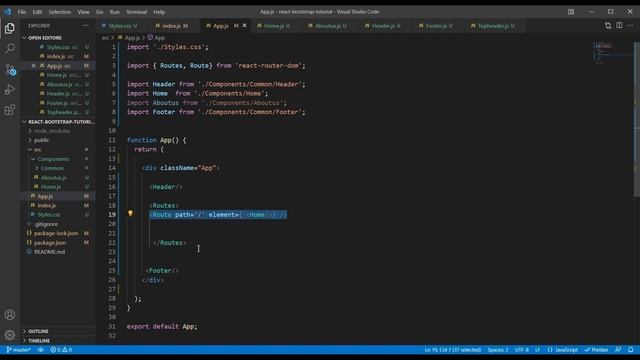Open package.json in the file tree

tap(58, 242)
